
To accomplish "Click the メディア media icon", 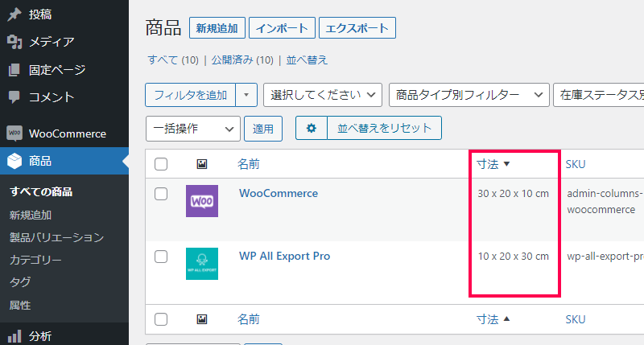I will (14, 42).
